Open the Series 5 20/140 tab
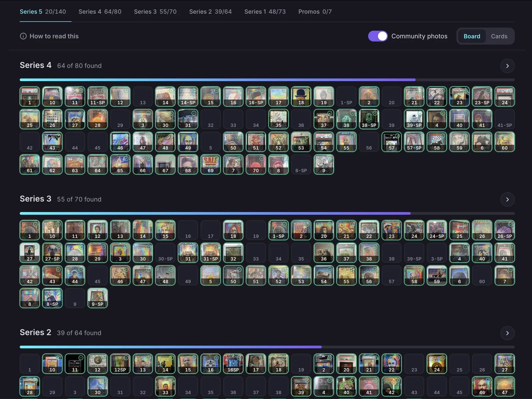Image resolution: width=532 pixels, height=399 pixels. click(x=43, y=12)
